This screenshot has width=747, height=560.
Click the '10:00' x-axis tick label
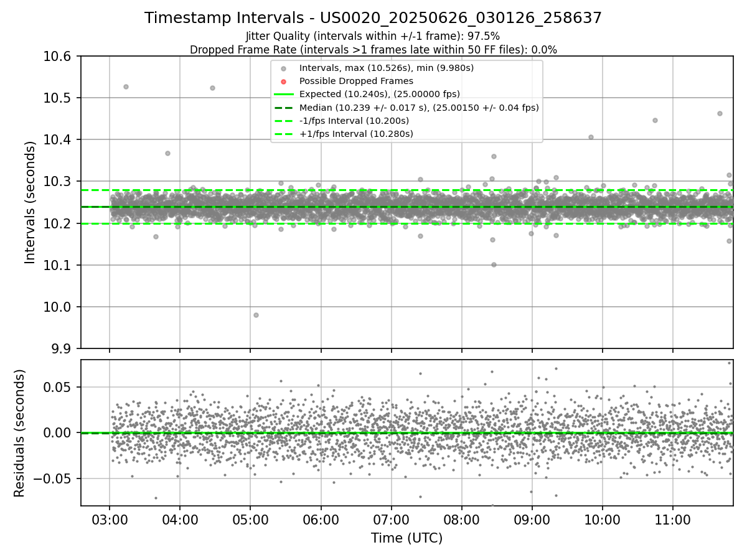(x=603, y=520)
